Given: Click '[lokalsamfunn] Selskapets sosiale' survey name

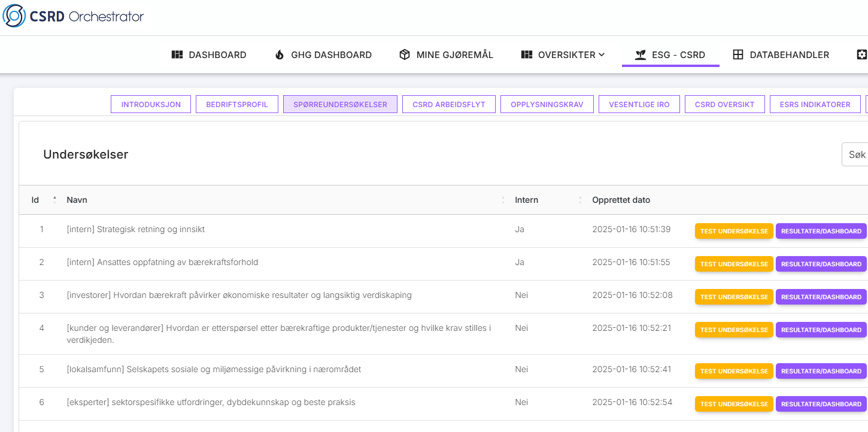Looking at the screenshot, I should (214, 369).
